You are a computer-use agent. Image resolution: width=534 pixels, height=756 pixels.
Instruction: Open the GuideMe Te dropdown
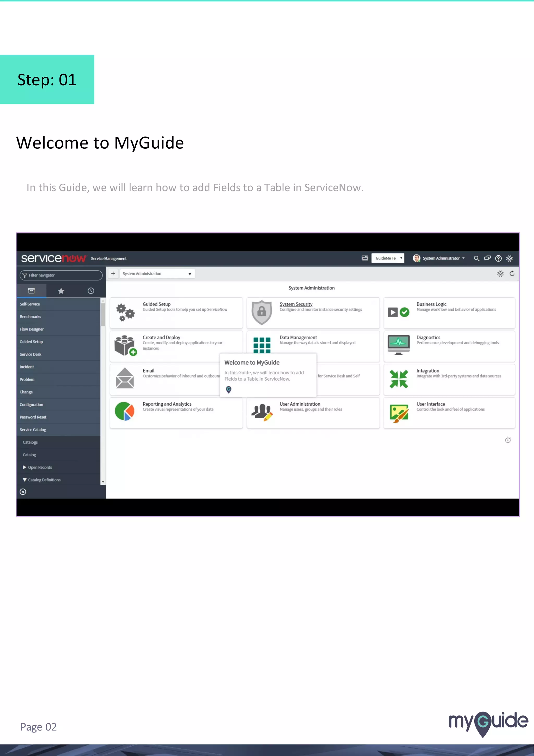point(387,259)
